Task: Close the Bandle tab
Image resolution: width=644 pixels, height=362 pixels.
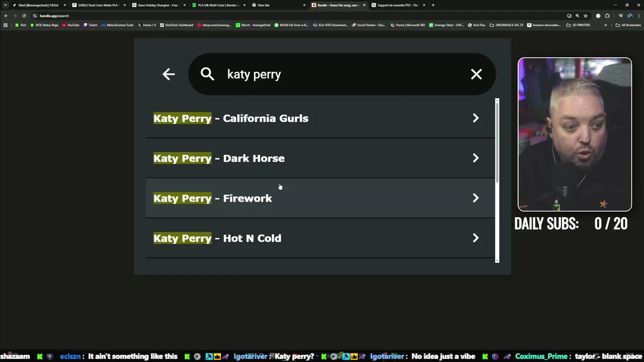Action: pos(364,5)
